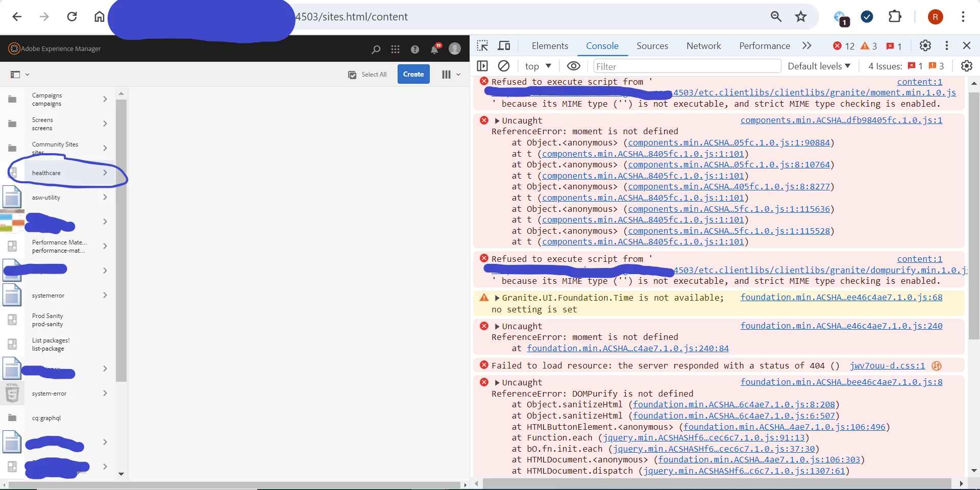Open the Default levels dropdown
This screenshot has width=980, height=490.
tap(819, 66)
